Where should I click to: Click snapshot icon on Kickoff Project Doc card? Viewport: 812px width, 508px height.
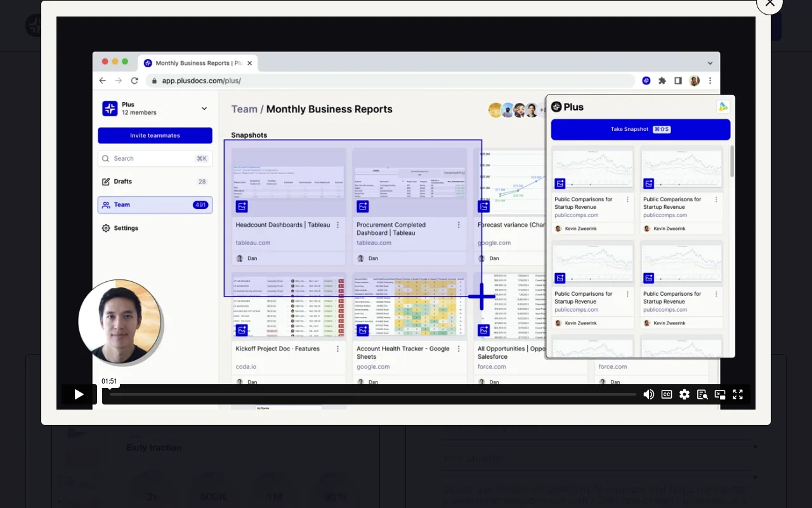pos(242,330)
